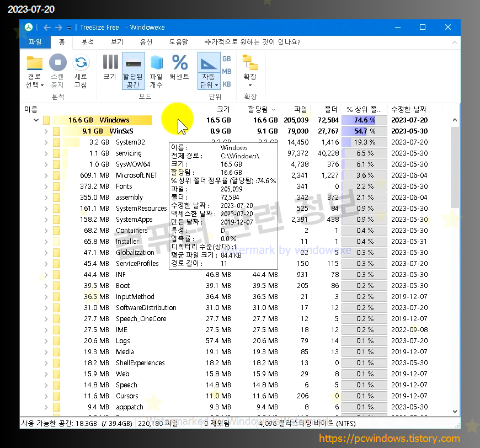Image resolution: width=480 pixels, height=448 pixels.
Task: Click the WinSxS folder icon
Action: click(x=56, y=131)
